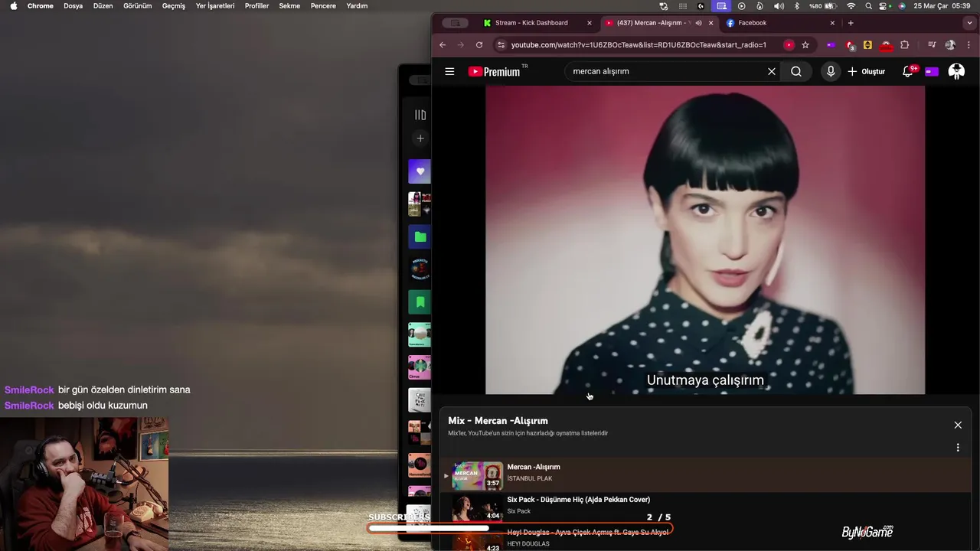Open the Dosya menu
This screenshot has width=980, height=551.
(x=73, y=5)
